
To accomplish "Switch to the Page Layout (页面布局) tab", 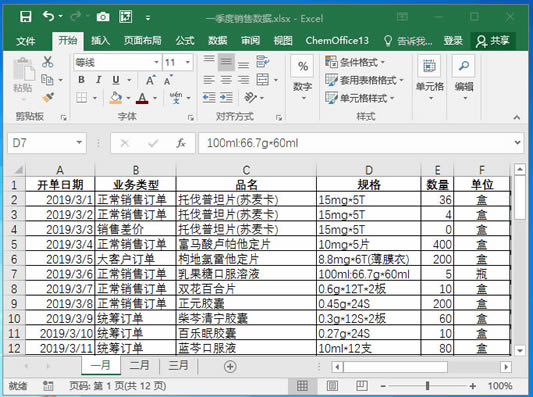I will coord(142,41).
